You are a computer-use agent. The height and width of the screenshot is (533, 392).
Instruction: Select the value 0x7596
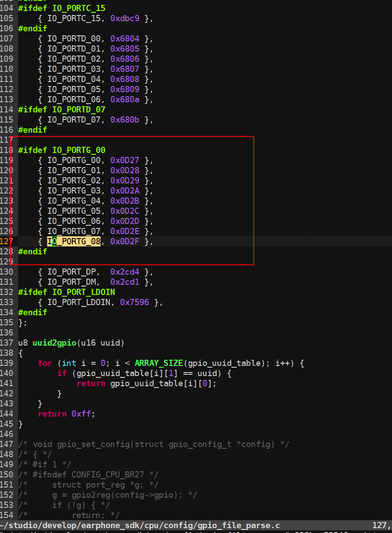(134, 302)
